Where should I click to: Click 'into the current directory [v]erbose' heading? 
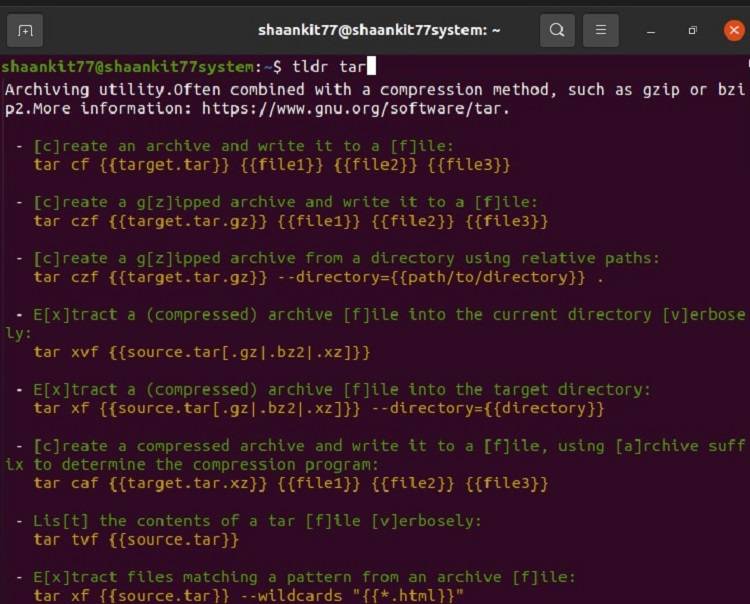576,315
